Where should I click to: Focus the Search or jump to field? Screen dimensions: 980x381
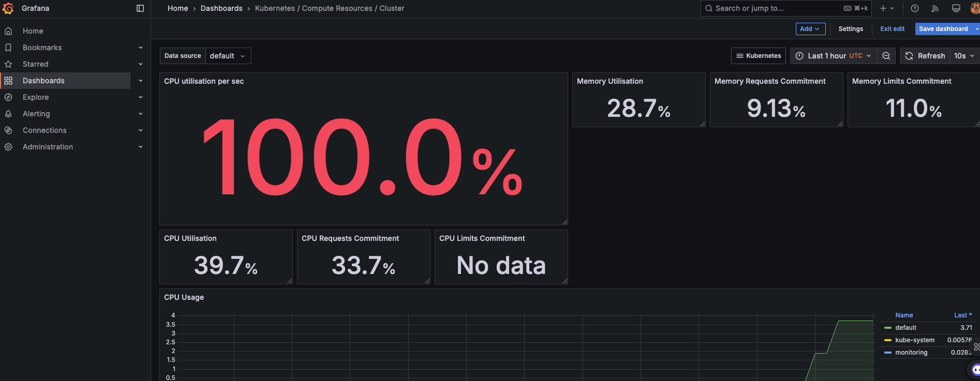point(786,8)
